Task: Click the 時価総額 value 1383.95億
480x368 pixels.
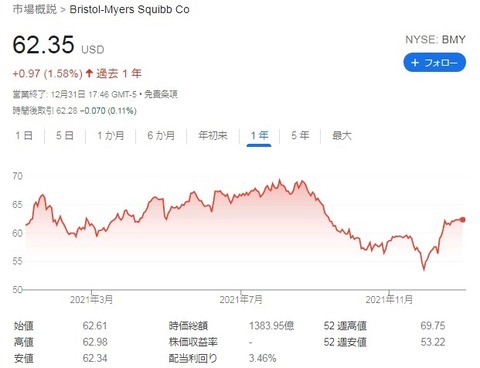Action: [271, 326]
